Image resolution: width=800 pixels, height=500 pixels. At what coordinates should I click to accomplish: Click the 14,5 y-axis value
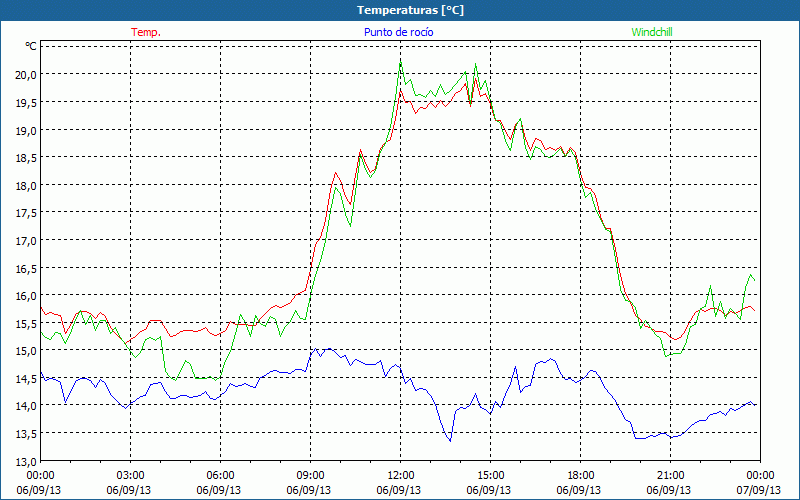26,378
